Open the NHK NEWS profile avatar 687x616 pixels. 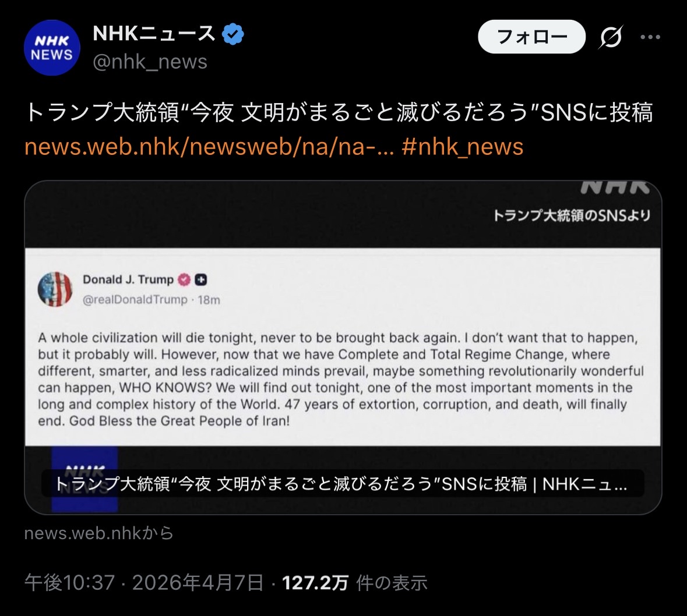52,48
